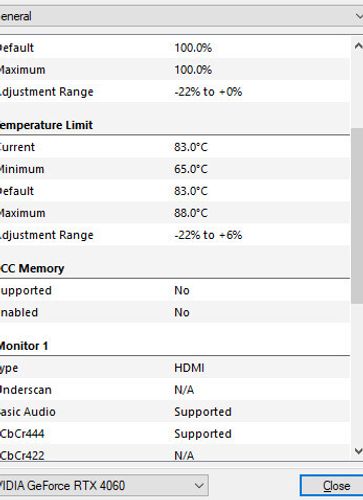Select the Basic Audio Supported row
Viewport: 363px width, 500px height.
pyautogui.click(x=175, y=412)
